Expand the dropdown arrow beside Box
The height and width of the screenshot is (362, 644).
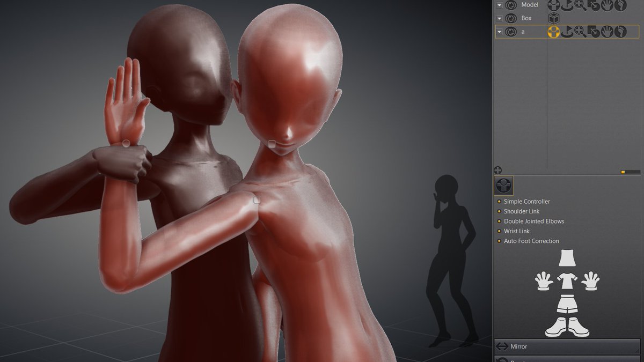tap(499, 18)
